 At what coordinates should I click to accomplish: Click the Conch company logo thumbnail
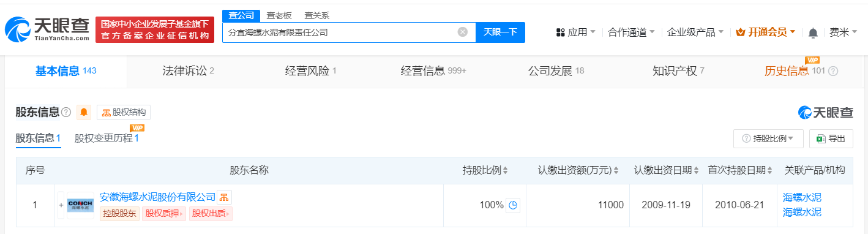point(80,205)
